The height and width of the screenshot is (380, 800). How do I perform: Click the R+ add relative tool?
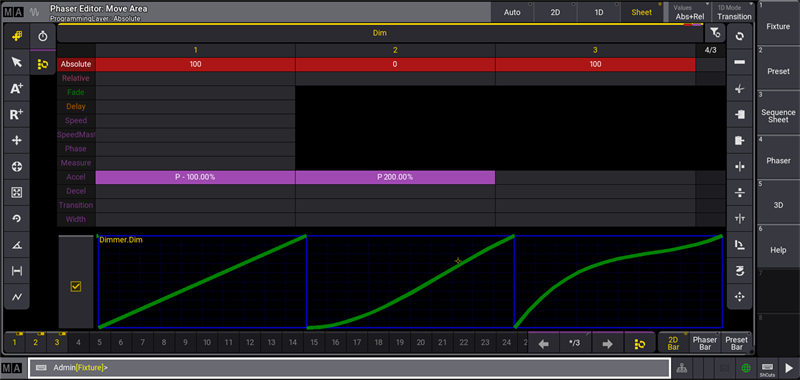click(17, 115)
